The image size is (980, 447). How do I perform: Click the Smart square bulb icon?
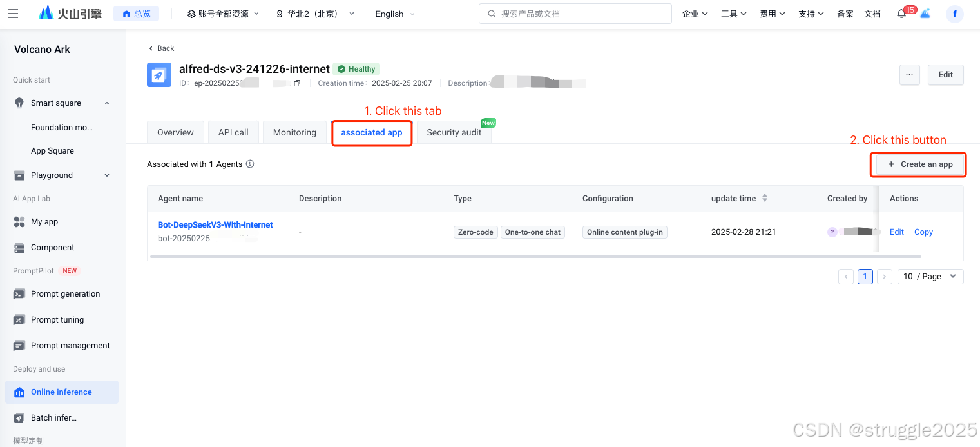[19, 103]
